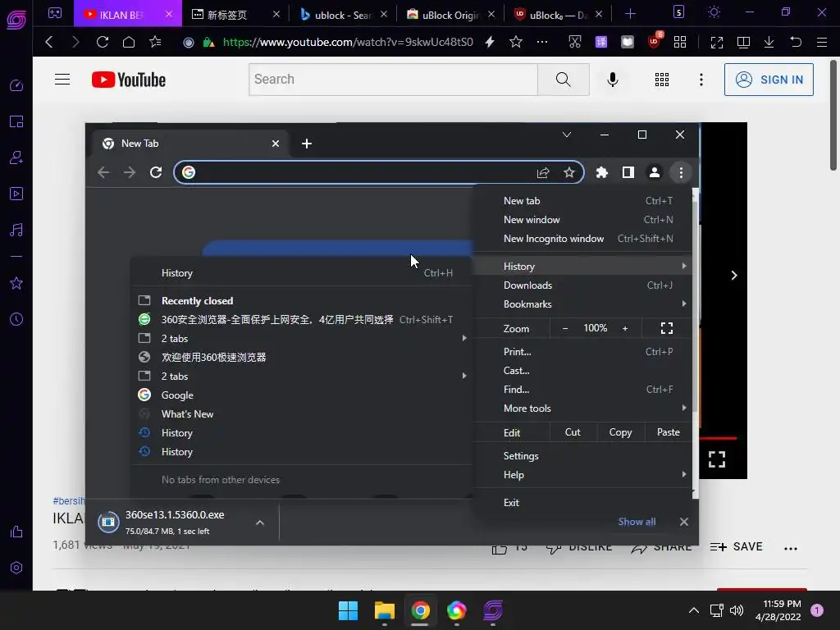The height and width of the screenshot is (630, 840).
Task: Open favorites star in left sidebar
Action: click(16, 283)
